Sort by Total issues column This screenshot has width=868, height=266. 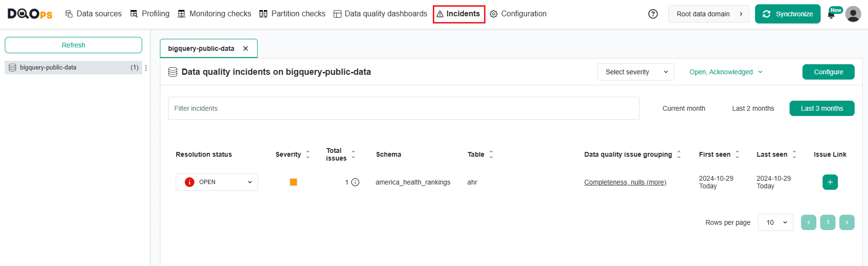point(353,154)
